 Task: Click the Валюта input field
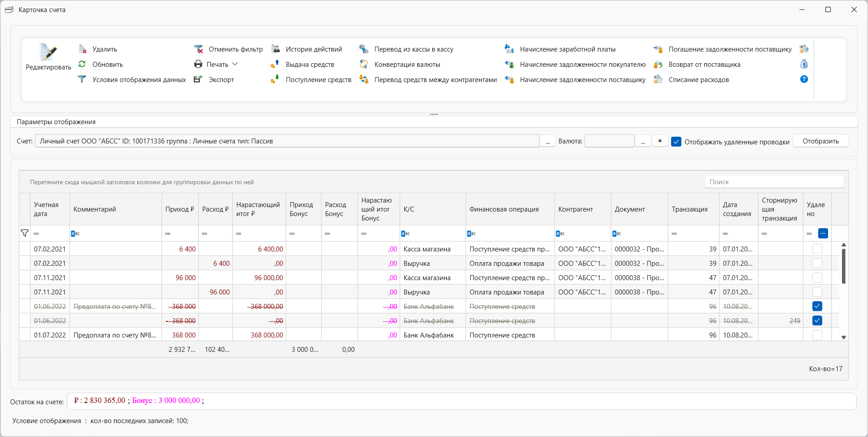[610, 141]
